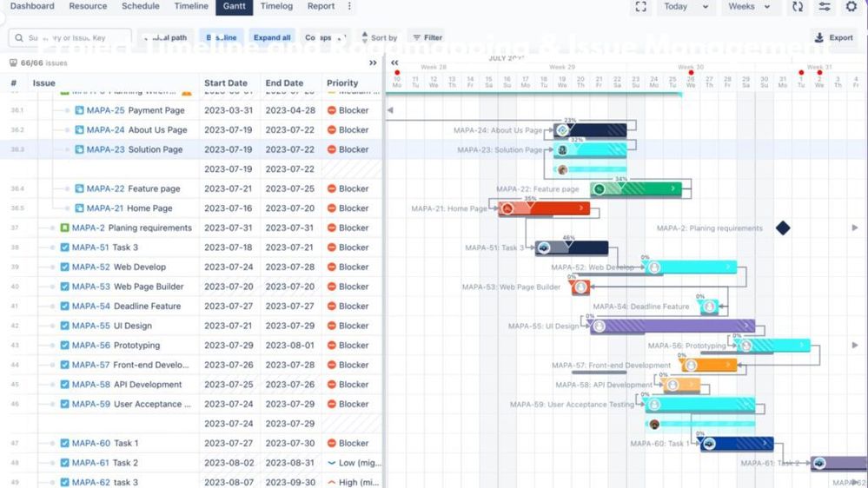Toggle the Baseline button
The image size is (868, 488).
(x=222, y=37)
